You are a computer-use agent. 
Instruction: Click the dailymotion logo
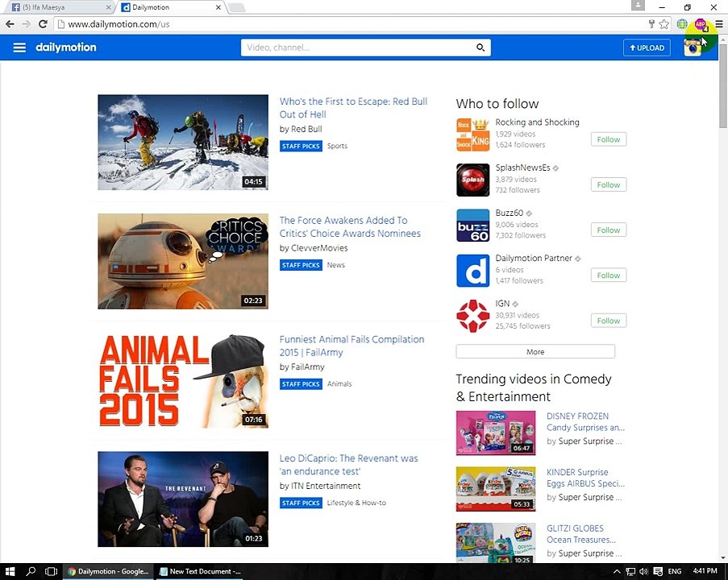[x=66, y=48]
